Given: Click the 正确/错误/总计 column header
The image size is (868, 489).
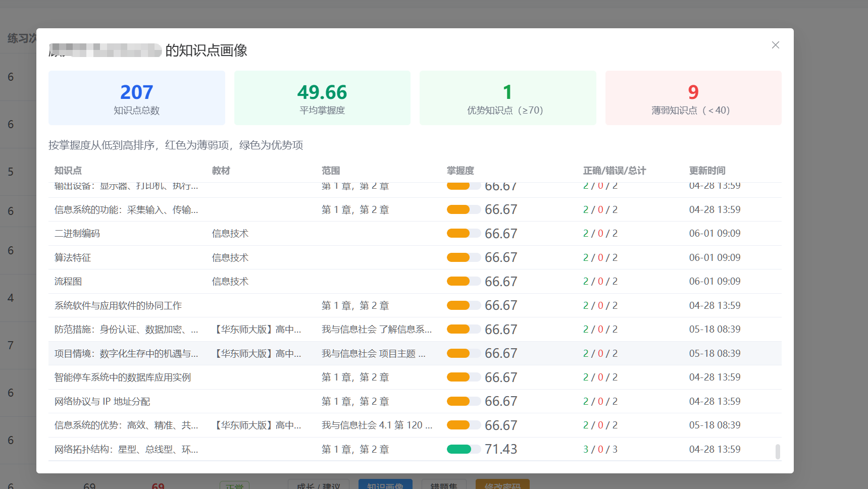Looking at the screenshot, I should coord(615,171).
